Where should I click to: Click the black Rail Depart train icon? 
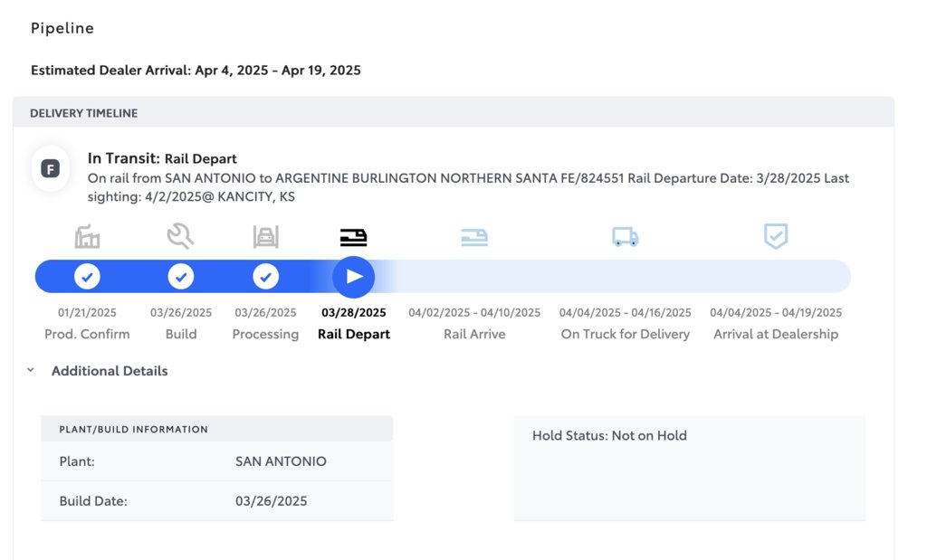[x=354, y=237]
